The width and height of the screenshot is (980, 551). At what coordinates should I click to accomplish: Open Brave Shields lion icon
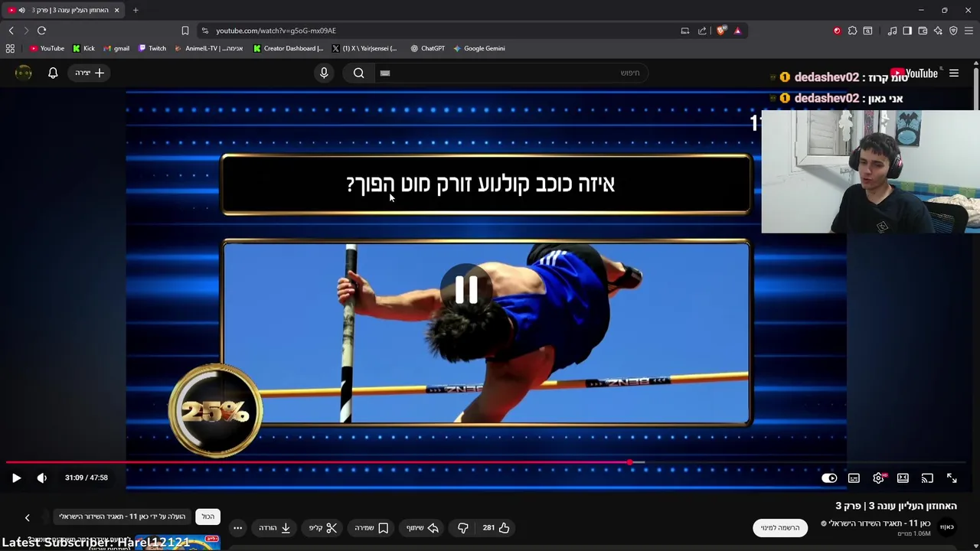(x=721, y=31)
